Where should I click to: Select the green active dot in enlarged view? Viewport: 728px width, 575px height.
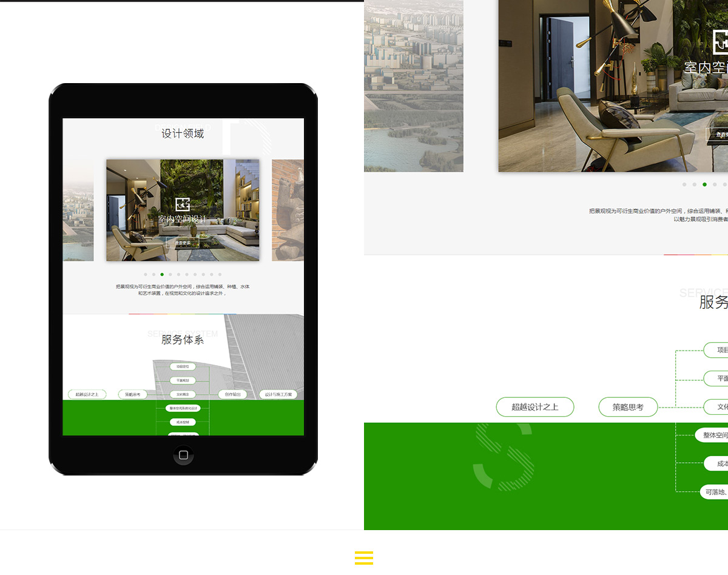[704, 184]
